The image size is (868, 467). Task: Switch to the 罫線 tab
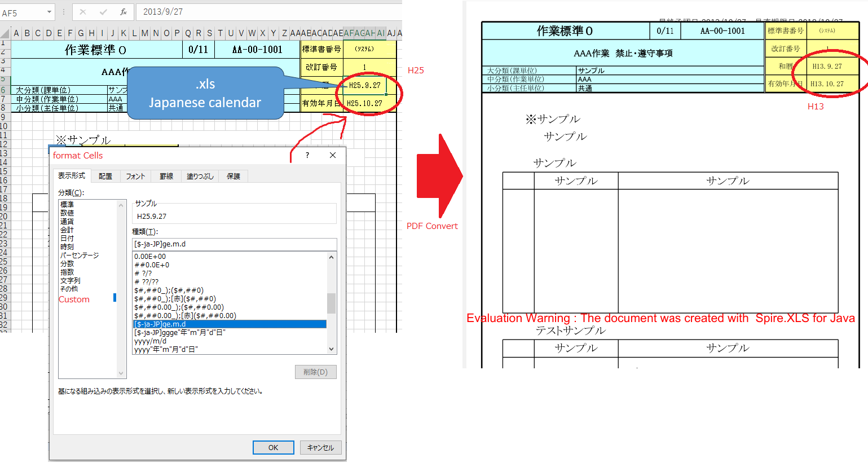166,177
